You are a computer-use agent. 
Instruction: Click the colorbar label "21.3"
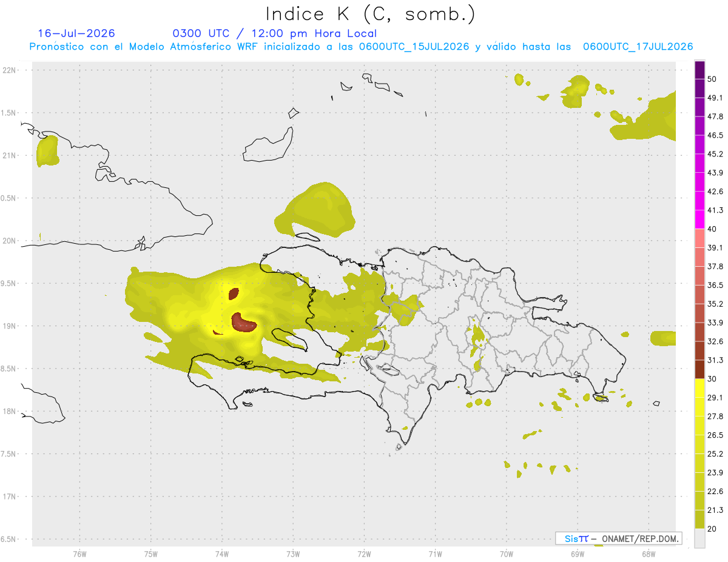pos(715,510)
